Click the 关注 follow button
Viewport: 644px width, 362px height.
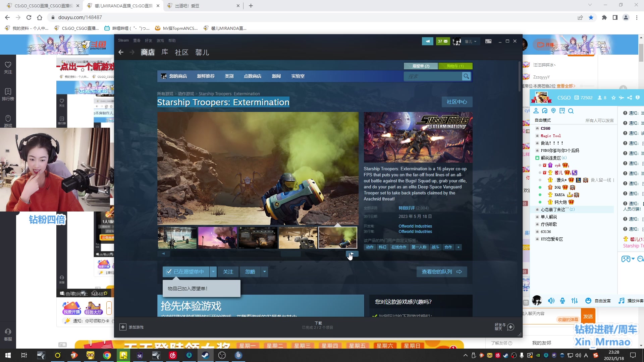point(228,272)
